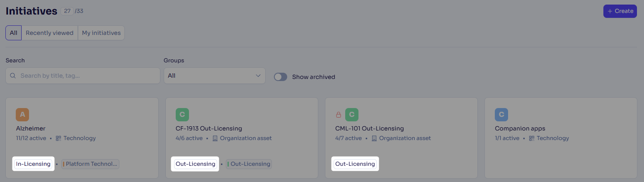The width and height of the screenshot is (644, 182).
Task: Click the Technology type icon on Alzheimer card
Action: [58, 138]
